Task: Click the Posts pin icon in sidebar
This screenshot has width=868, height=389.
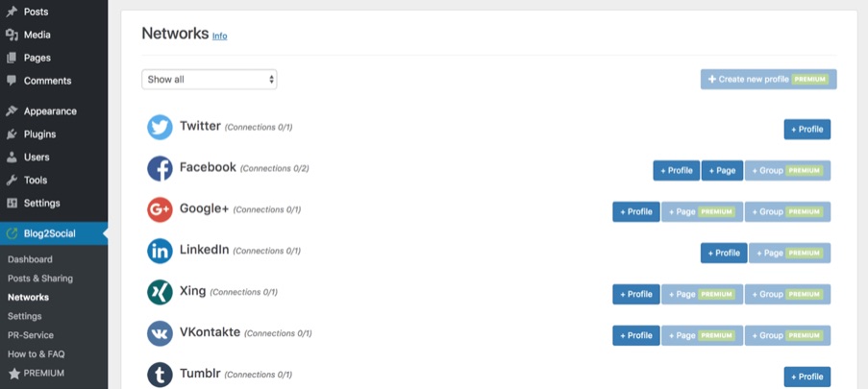Action: (x=12, y=12)
